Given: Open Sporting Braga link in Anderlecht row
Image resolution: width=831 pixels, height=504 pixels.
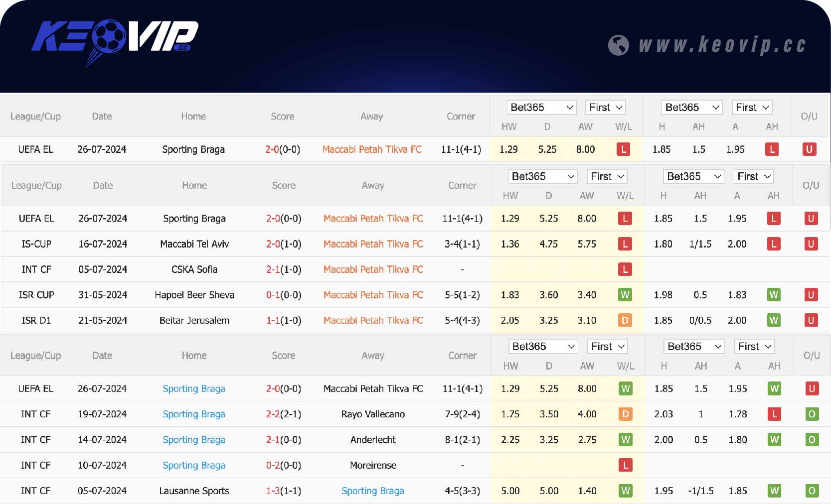Looking at the screenshot, I should pyautogui.click(x=194, y=440).
